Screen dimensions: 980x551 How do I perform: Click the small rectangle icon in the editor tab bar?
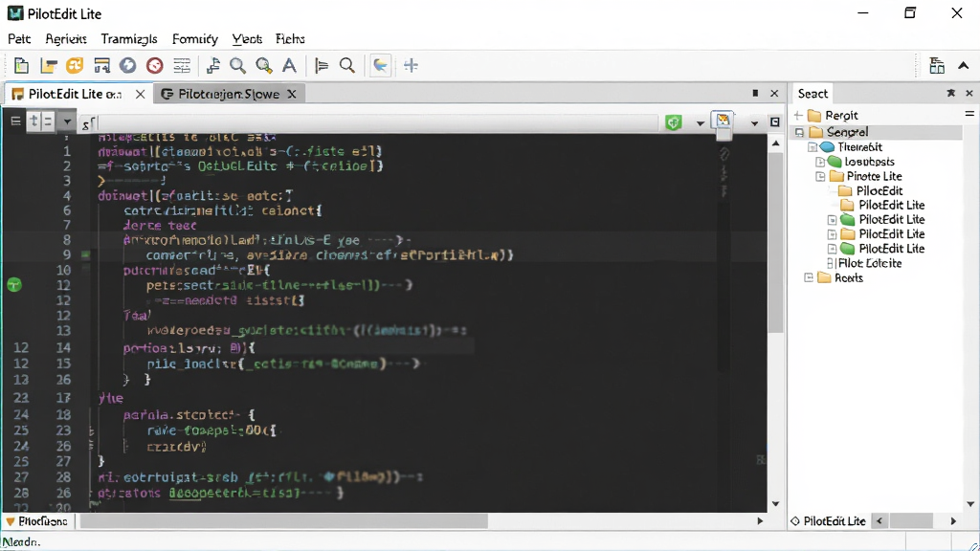coord(755,93)
